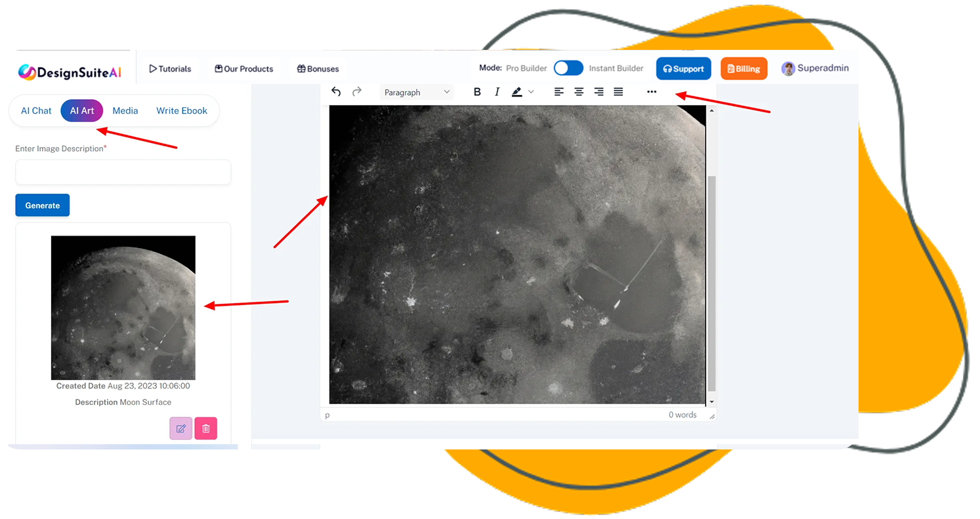This screenshot has width=980, height=519.
Task: Open Tutorials in the top navigation
Action: tap(170, 69)
